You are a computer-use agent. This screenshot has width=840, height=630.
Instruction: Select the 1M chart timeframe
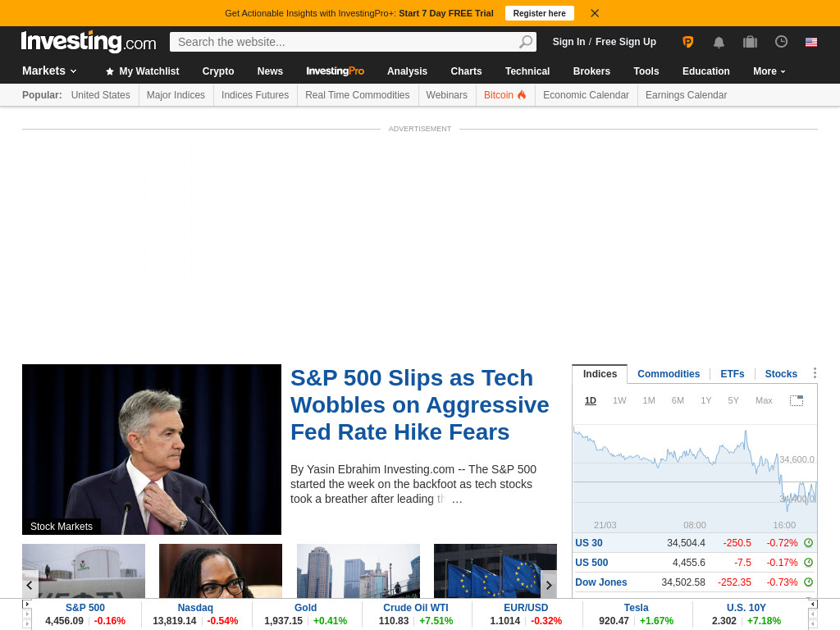pyautogui.click(x=649, y=400)
